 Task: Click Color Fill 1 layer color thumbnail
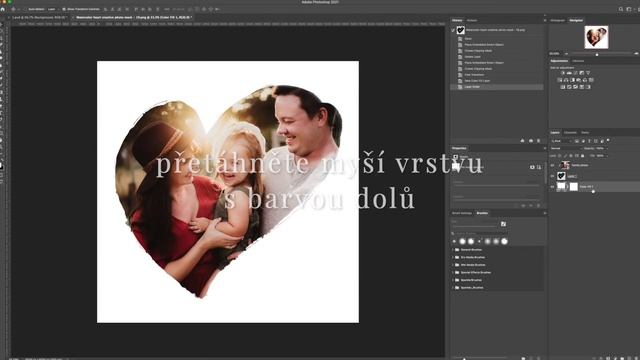(561, 187)
